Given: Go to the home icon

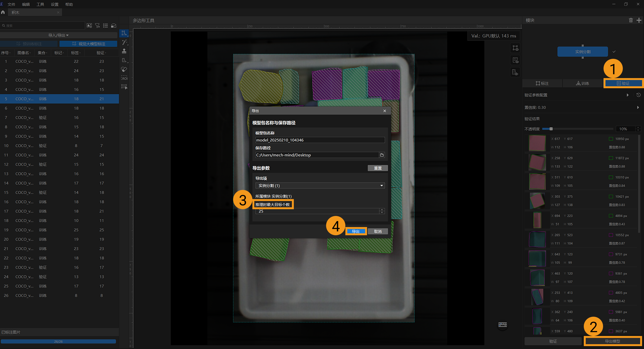Looking at the screenshot, I should click(3, 12).
